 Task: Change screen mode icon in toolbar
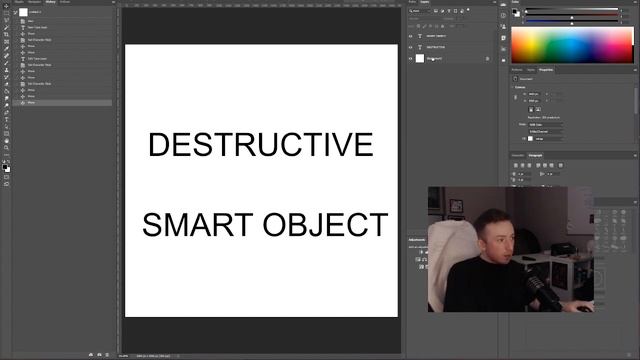(6, 184)
